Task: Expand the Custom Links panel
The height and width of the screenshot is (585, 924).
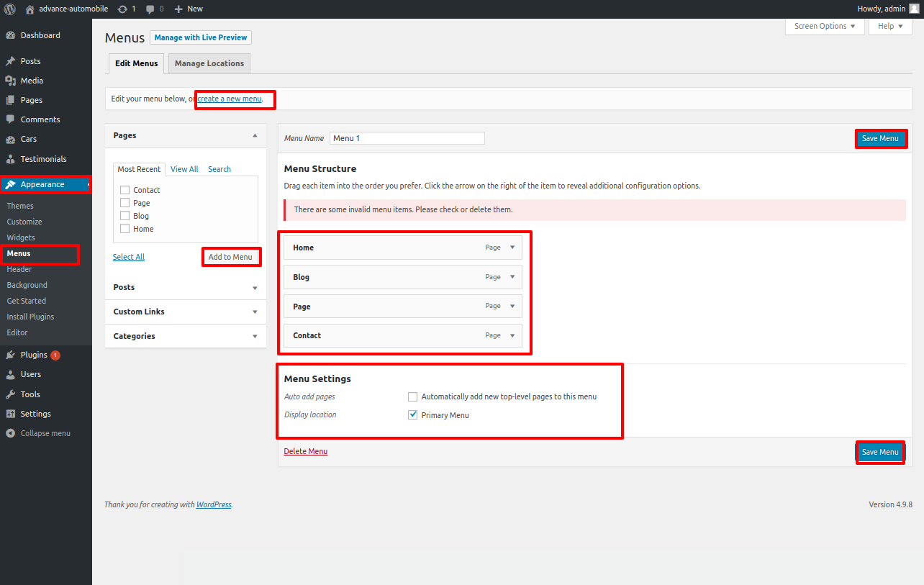Action: (x=255, y=312)
